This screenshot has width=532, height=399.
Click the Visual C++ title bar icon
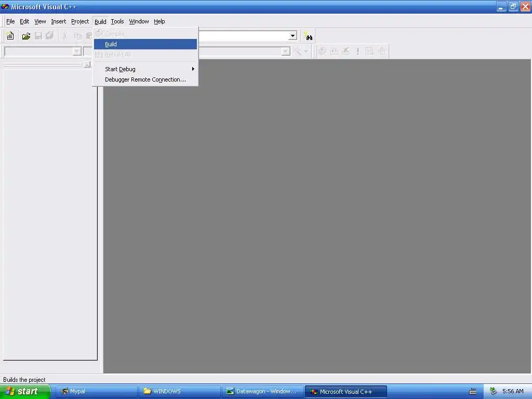pyautogui.click(x=5, y=6)
